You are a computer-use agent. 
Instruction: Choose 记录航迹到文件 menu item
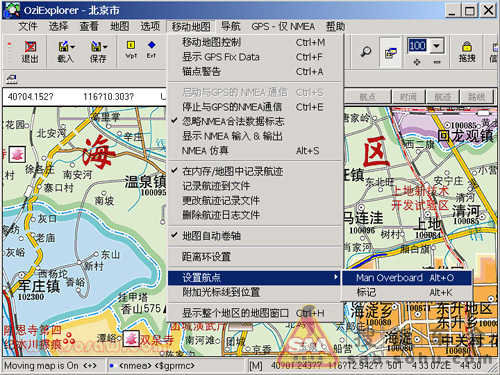click(x=255, y=186)
